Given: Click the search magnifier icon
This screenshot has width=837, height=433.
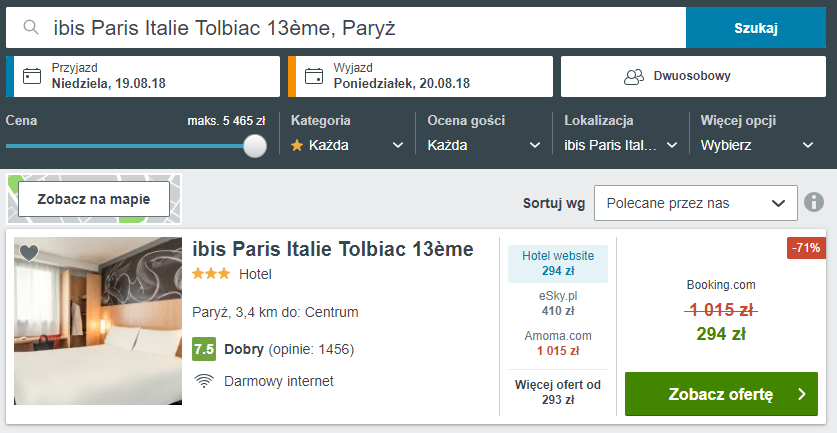Looking at the screenshot, I should pos(31,28).
